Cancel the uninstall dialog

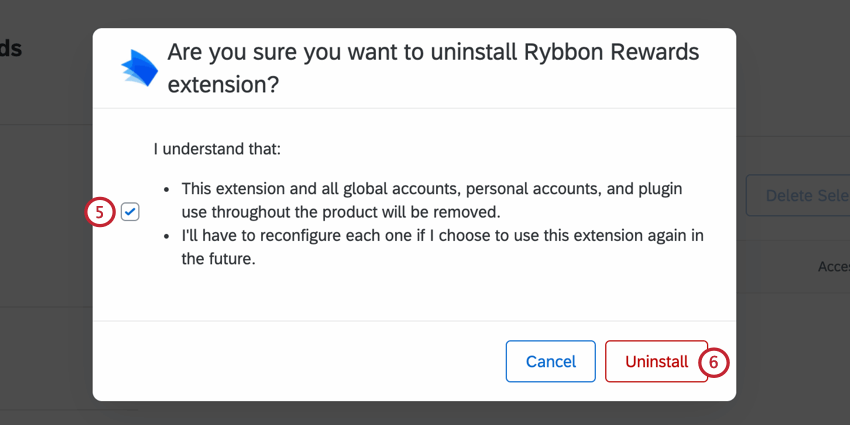pos(551,361)
